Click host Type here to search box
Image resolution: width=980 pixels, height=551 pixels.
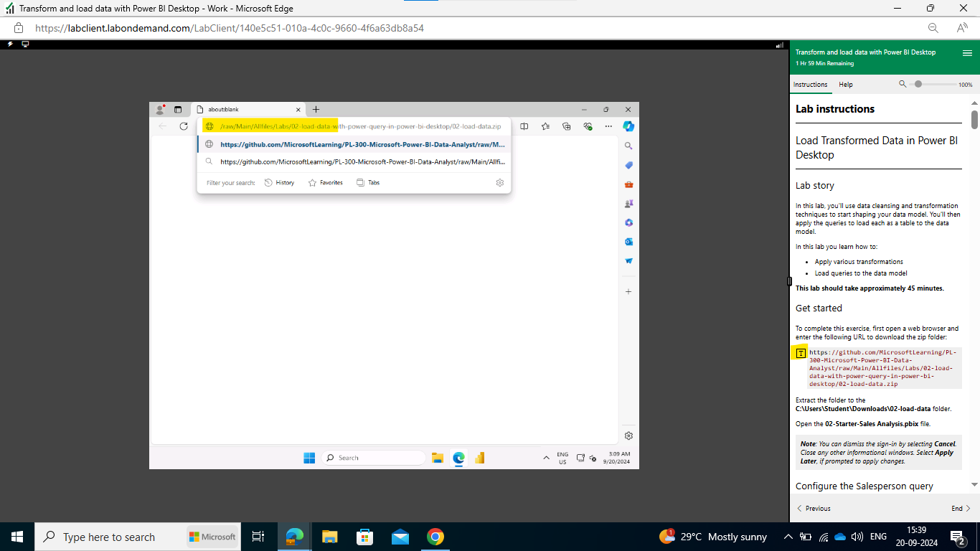click(x=136, y=537)
